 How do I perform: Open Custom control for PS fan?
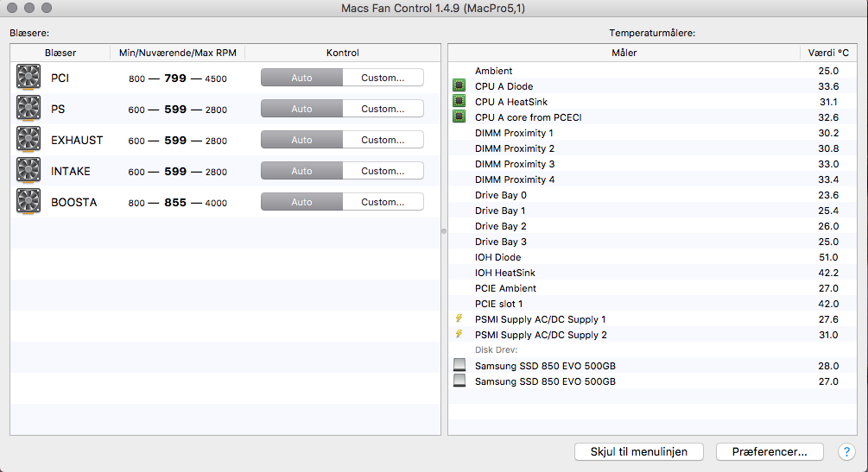click(x=383, y=109)
